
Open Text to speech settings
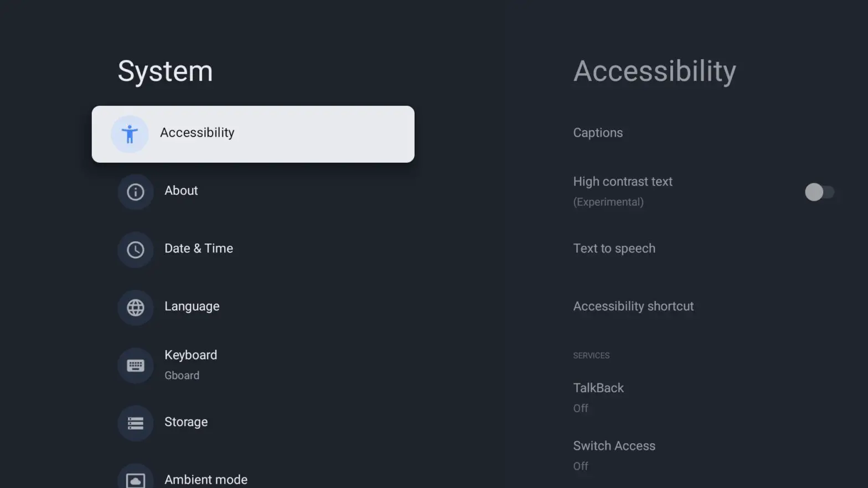(x=614, y=248)
